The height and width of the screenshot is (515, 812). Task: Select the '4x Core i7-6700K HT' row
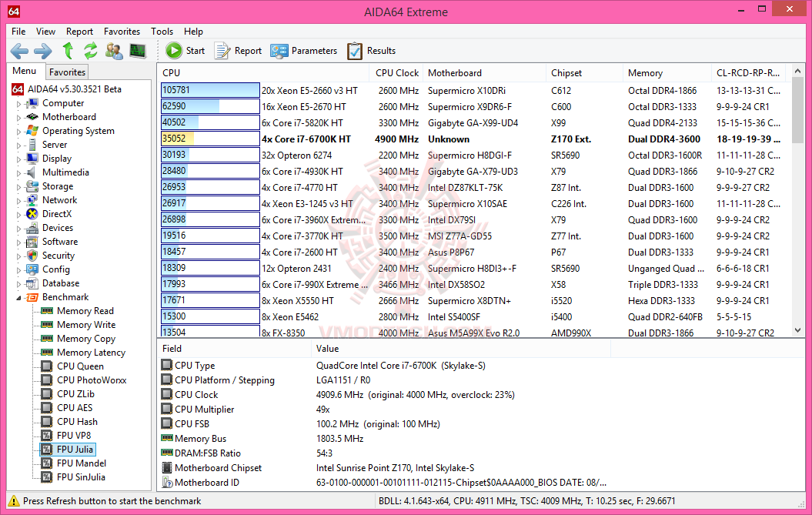pos(474,139)
